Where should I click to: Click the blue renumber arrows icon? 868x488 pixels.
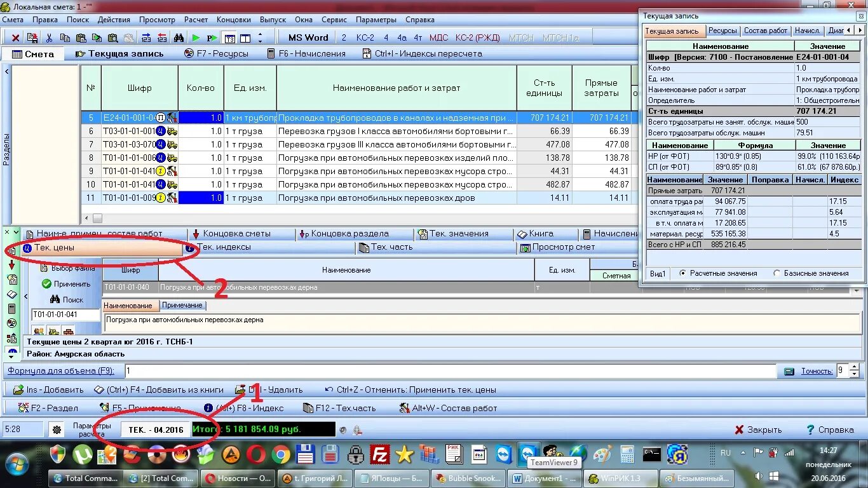146,38
